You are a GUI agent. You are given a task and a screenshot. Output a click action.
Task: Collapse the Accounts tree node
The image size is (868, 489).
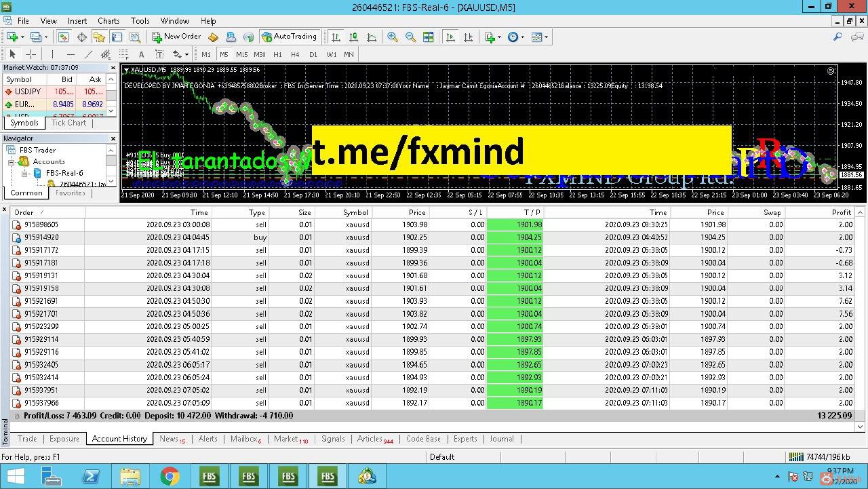click(x=12, y=161)
